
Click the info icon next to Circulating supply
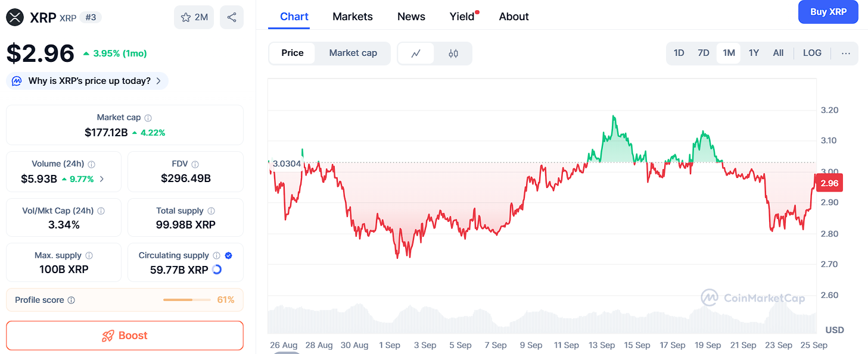[x=217, y=256]
